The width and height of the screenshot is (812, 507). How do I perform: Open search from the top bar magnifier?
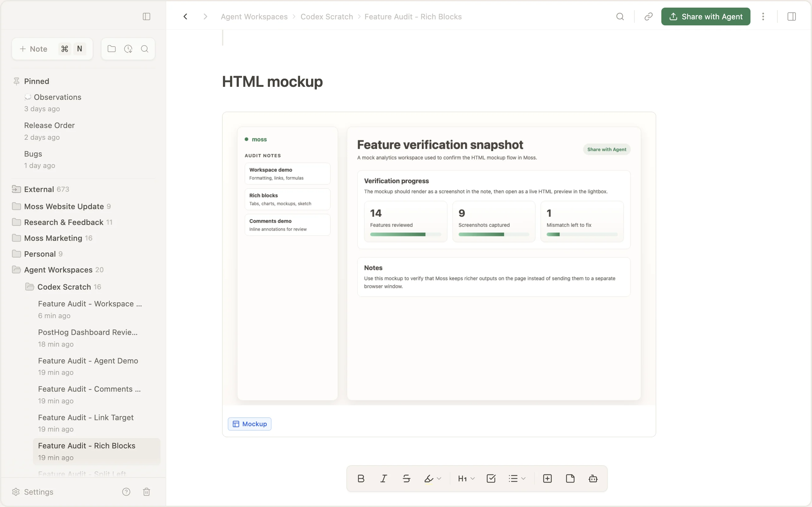620,16
